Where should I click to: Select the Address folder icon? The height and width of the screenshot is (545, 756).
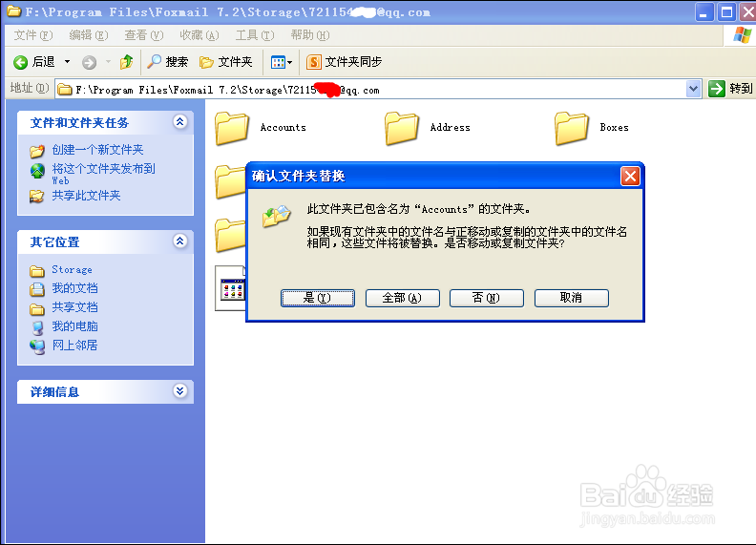pyautogui.click(x=401, y=128)
